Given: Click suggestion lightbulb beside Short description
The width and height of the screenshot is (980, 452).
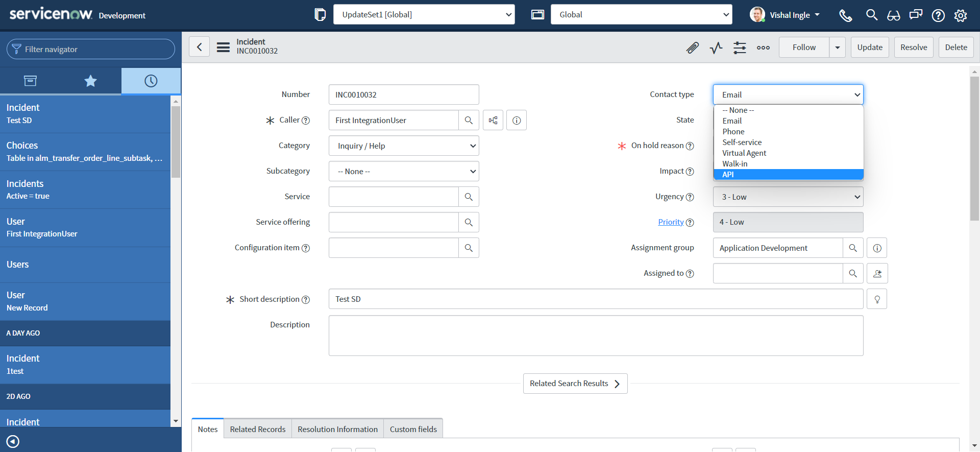Looking at the screenshot, I should click(877, 299).
